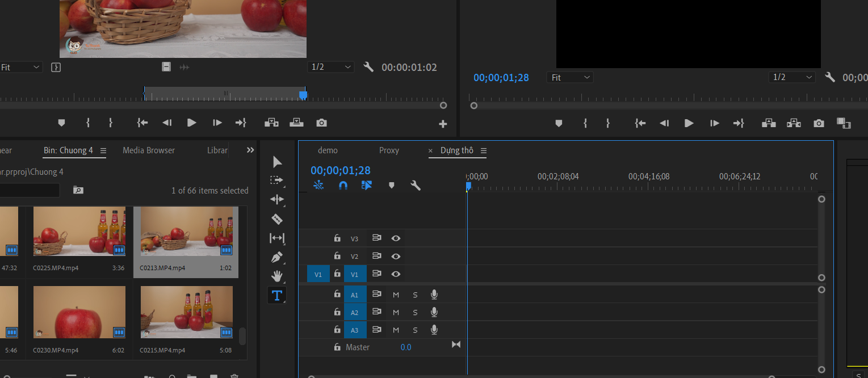Open the demo sequence tab
Viewport: 868px width, 378px height.
click(328, 150)
